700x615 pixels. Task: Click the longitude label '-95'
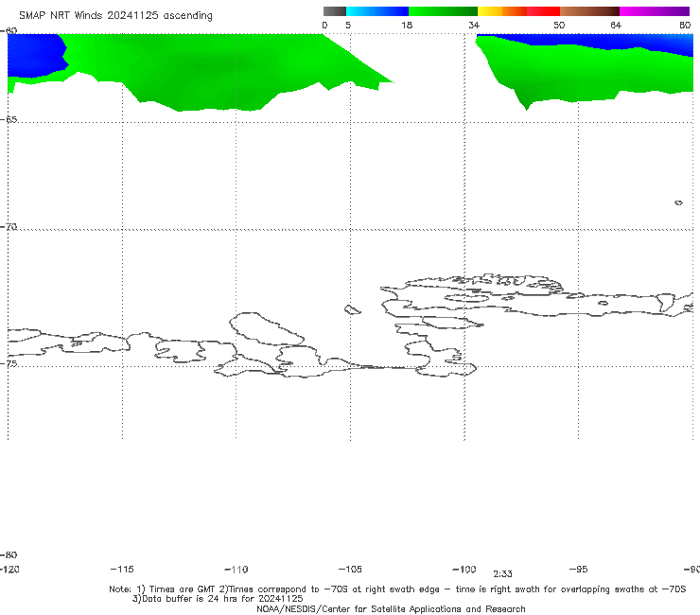579,569
